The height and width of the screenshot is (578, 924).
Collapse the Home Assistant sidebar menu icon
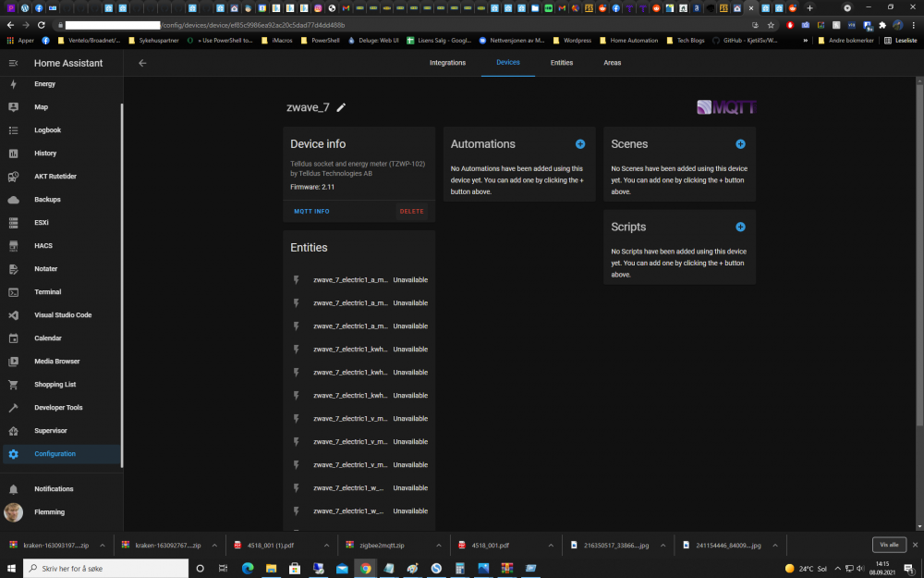(13, 63)
